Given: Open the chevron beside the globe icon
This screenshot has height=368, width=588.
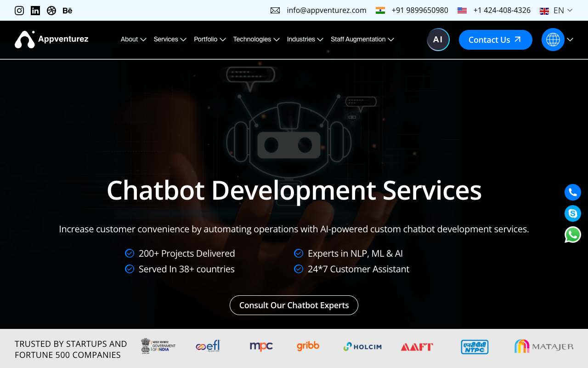Looking at the screenshot, I should click(x=570, y=40).
